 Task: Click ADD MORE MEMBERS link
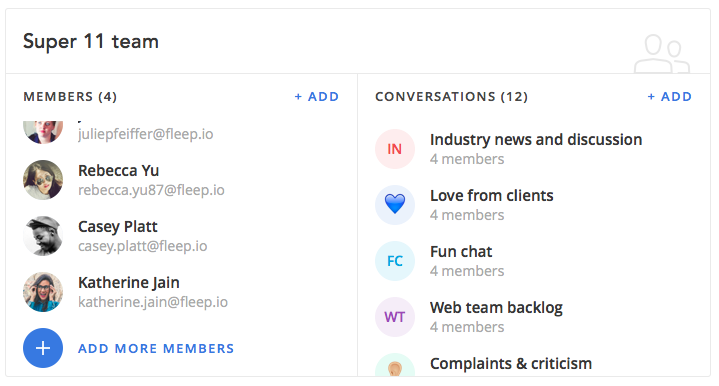pyautogui.click(x=156, y=348)
